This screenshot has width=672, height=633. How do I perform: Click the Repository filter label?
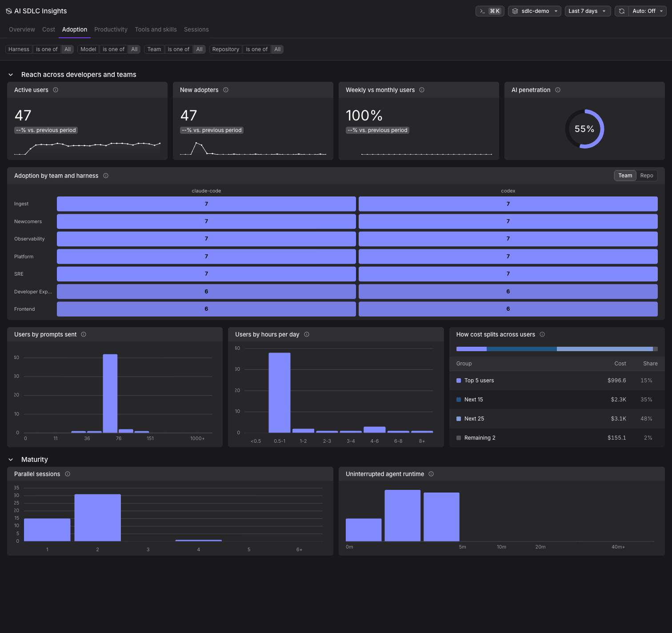tap(226, 49)
